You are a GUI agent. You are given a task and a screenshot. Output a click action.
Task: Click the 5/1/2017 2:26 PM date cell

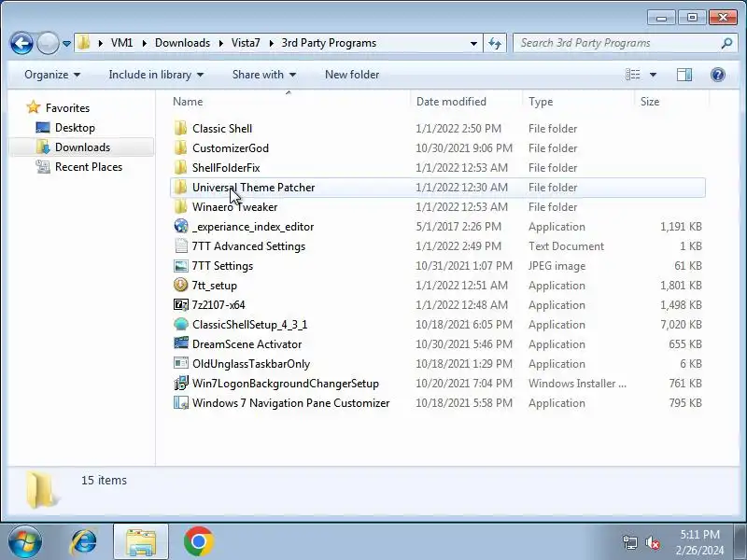458,227
